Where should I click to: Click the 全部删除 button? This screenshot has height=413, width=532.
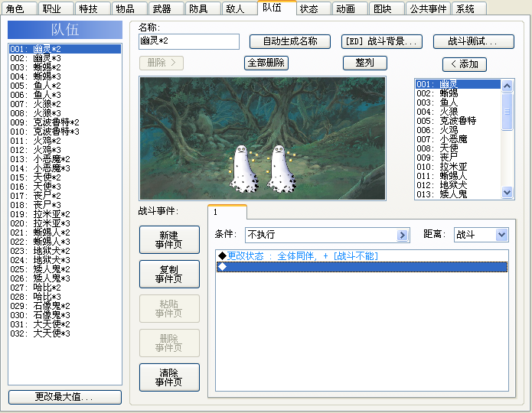266,63
